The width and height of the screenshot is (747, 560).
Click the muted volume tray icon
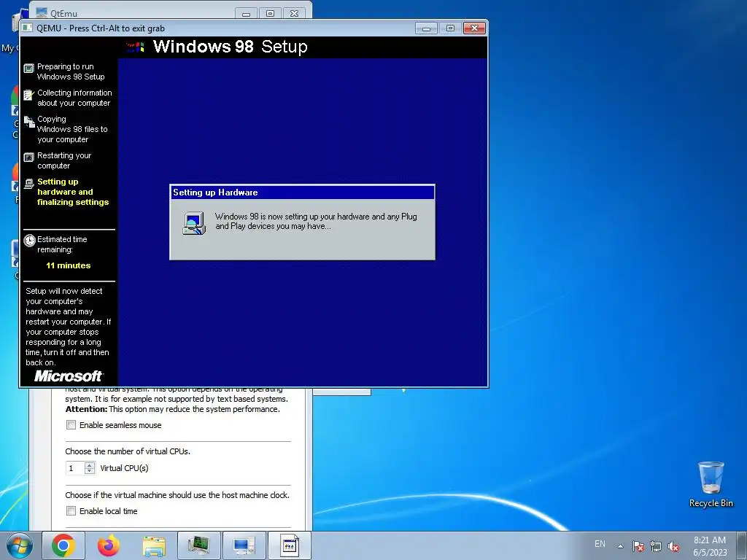click(x=673, y=546)
